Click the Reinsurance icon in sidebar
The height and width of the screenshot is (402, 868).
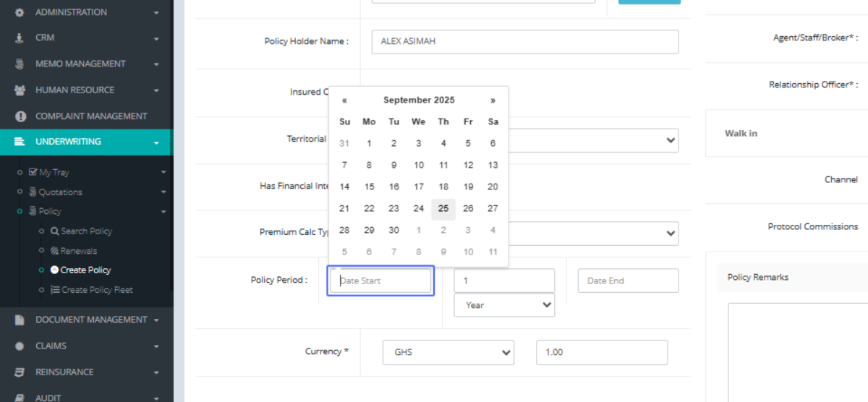coord(20,372)
